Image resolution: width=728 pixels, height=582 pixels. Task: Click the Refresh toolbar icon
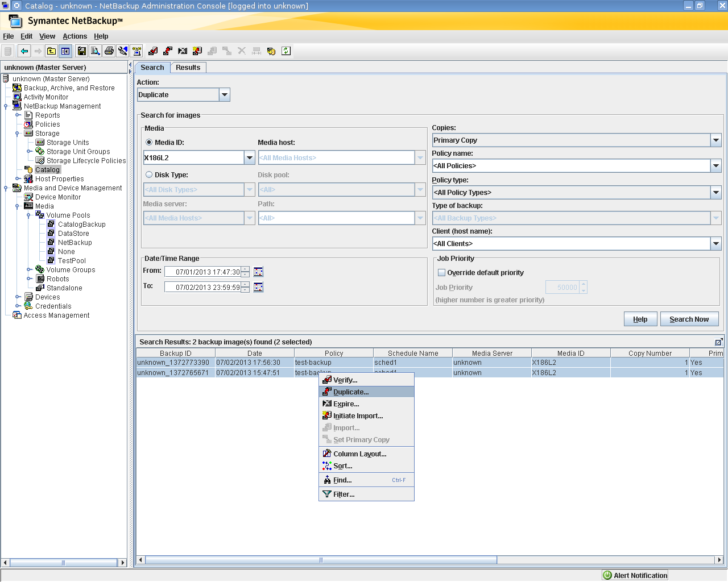[x=286, y=51]
